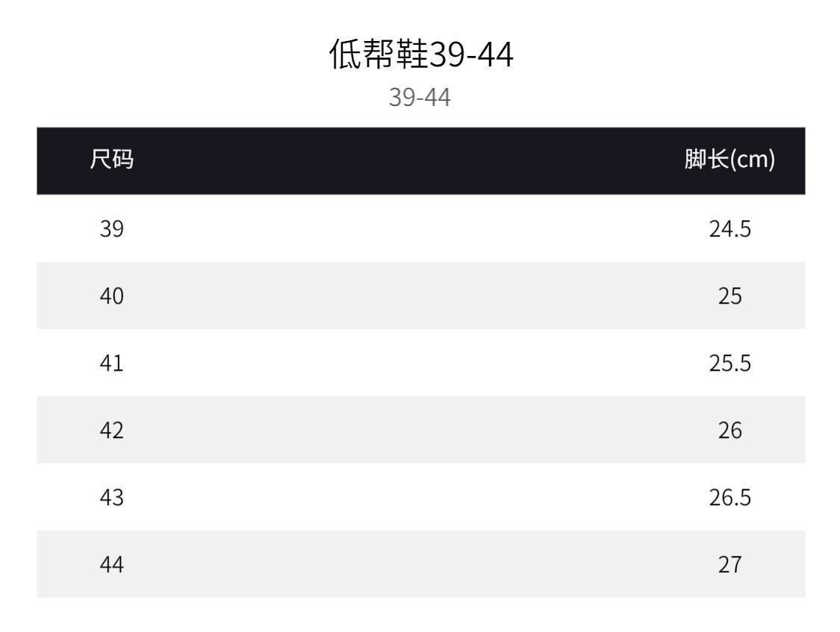Click the middle of the size 43 row
The width and height of the screenshot is (840, 632).
(420, 497)
